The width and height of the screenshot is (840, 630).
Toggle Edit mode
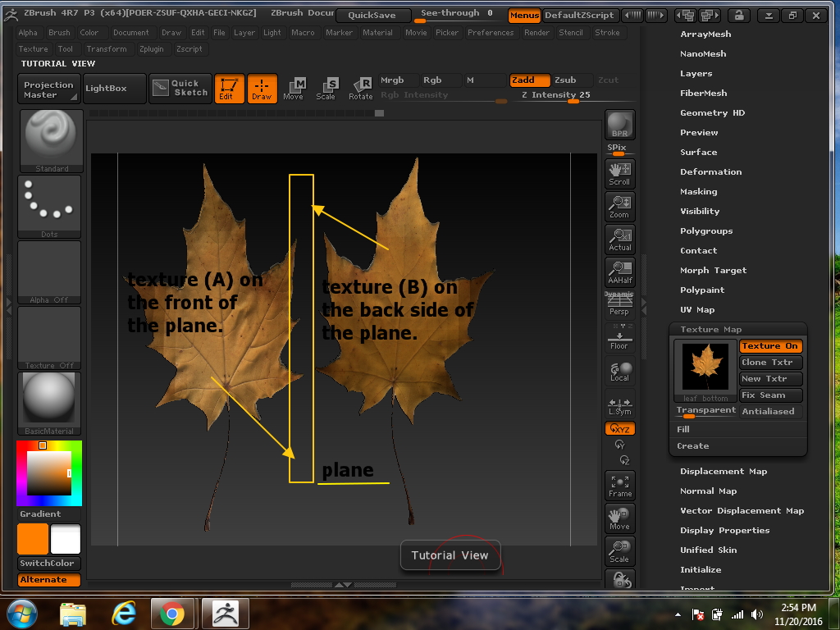[230, 89]
